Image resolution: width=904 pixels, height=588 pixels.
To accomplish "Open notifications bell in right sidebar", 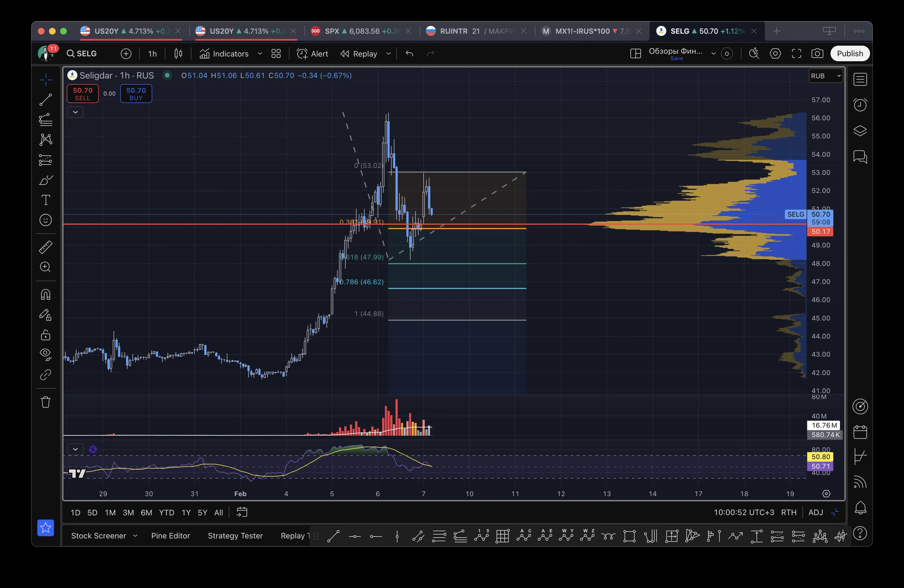I will (860, 508).
